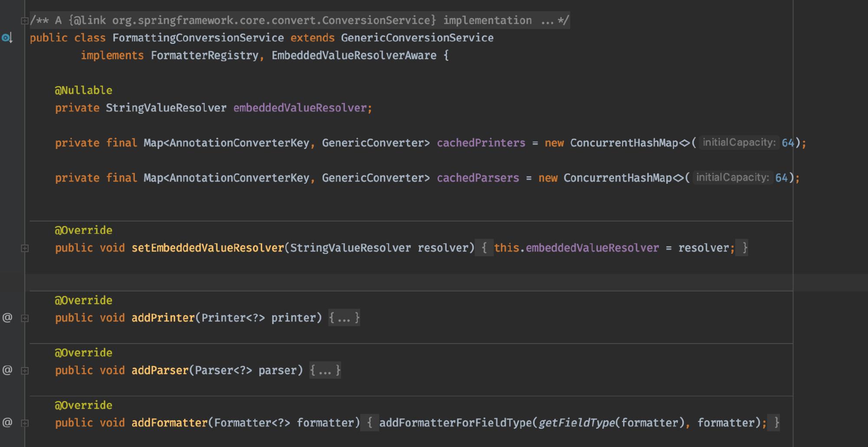
Task: Click the addPrinter method name
Action: (x=163, y=318)
